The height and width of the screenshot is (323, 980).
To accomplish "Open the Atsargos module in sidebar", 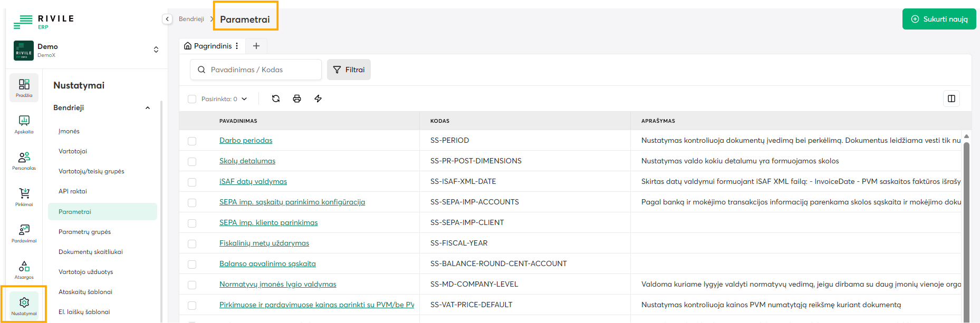I will click(x=24, y=270).
